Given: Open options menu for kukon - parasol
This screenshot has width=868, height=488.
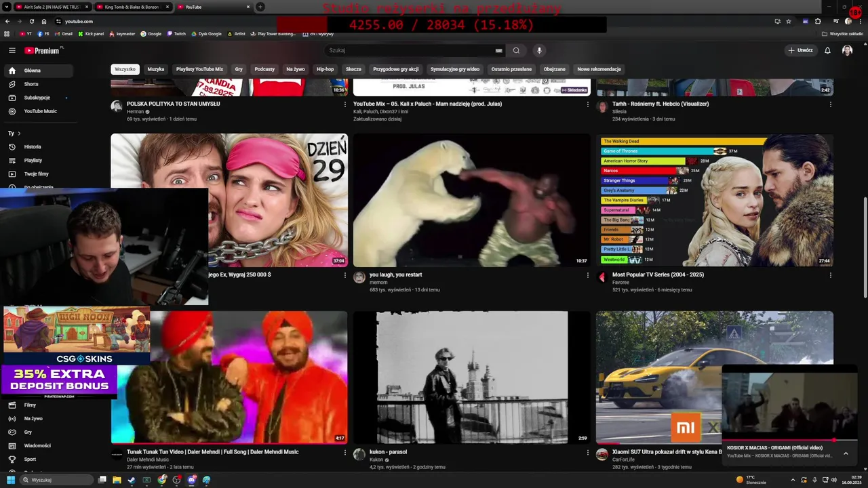Looking at the screenshot, I should (588, 452).
